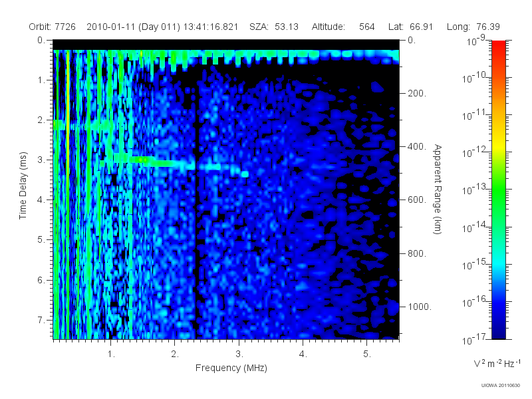Click the 'Lat: 66.91' value

click(410, 27)
